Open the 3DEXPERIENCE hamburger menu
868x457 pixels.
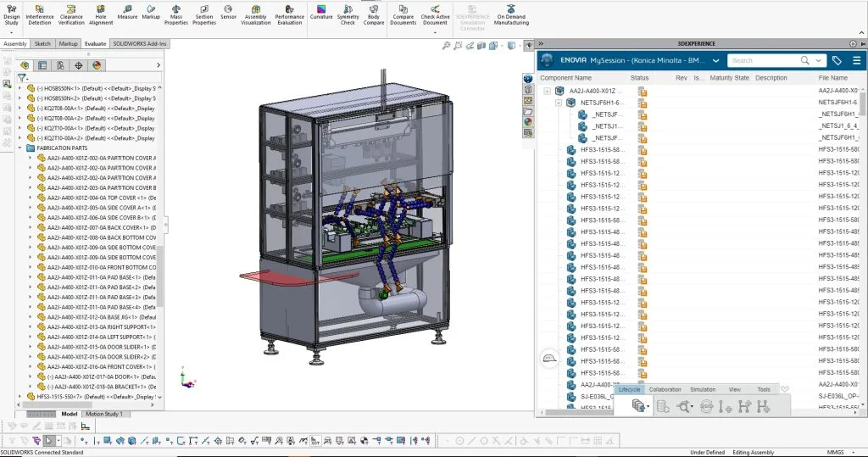pyautogui.click(x=857, y=61)
